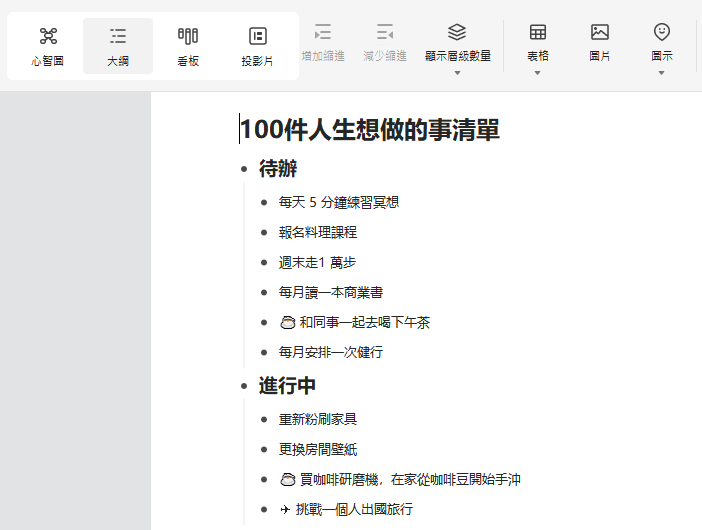Insert an image with 圖片 icon
The width and height of the screenshot is (702, 530).
[x=599, y=32]
